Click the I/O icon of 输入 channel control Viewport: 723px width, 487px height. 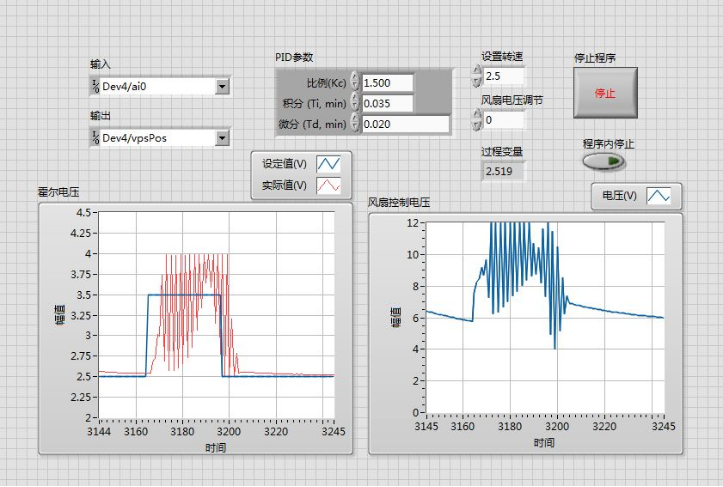95,87
